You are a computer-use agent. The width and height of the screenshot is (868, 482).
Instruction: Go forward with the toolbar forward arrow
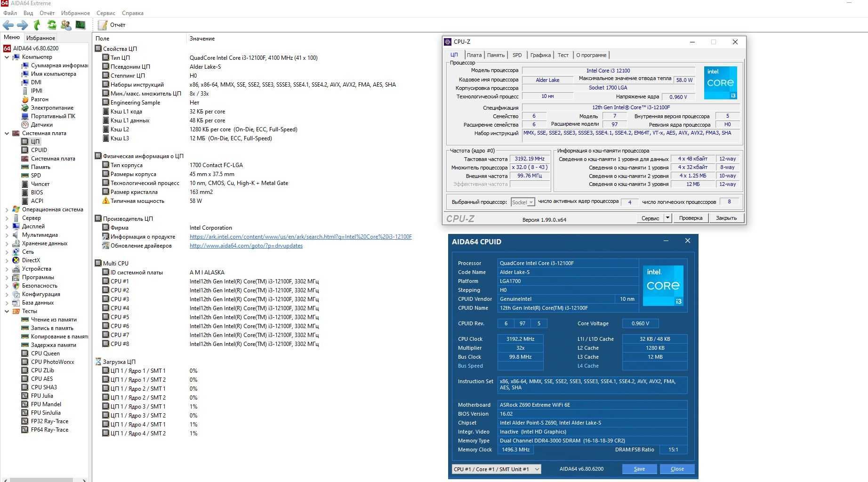tap(22, 25)
